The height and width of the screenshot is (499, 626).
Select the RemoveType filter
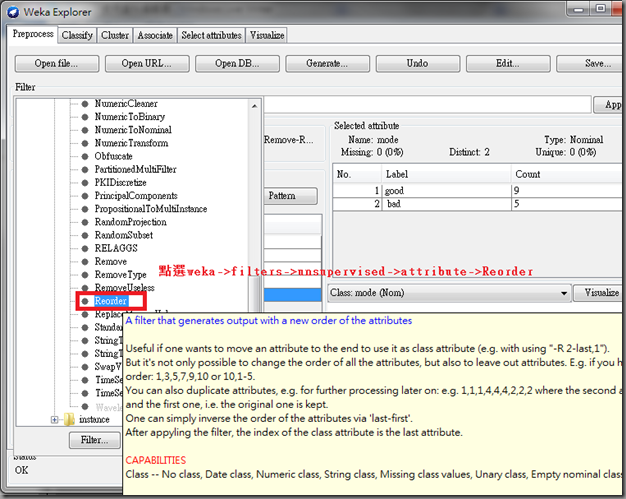(x=120, y=275)
